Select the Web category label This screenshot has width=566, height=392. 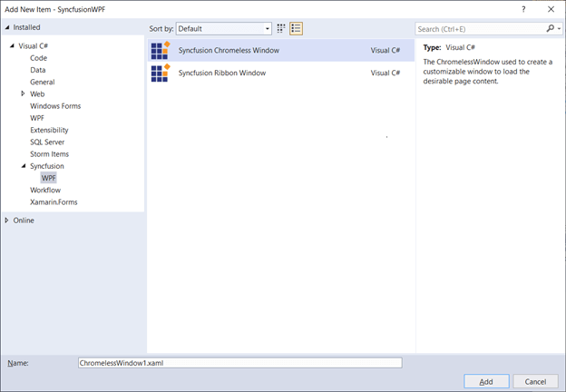pos(37,93)
